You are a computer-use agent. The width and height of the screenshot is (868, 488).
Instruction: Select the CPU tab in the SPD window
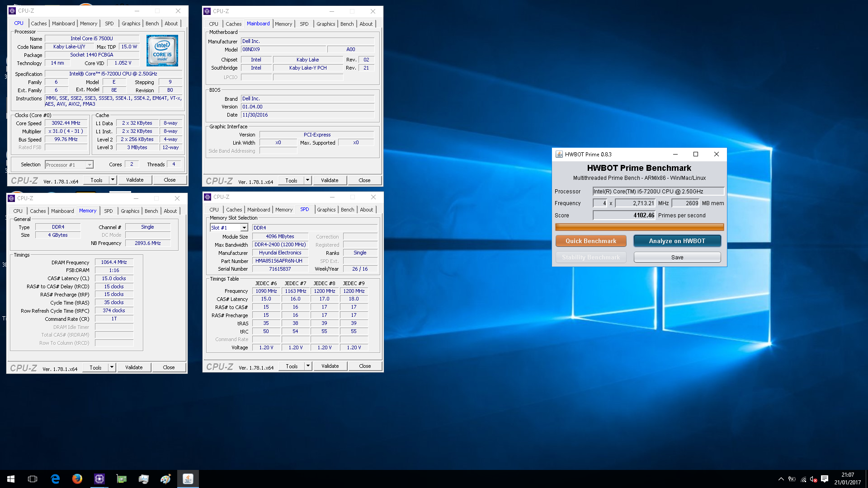[x=214, y=210]
